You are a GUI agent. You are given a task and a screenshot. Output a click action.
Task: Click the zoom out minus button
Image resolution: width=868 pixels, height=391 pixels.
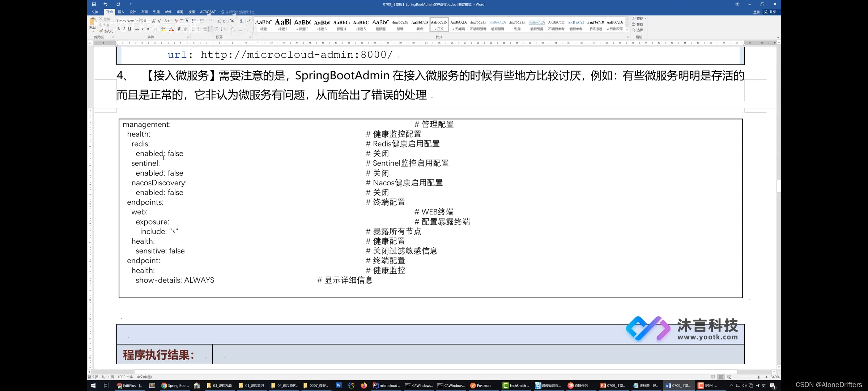(x=735, y=377)
